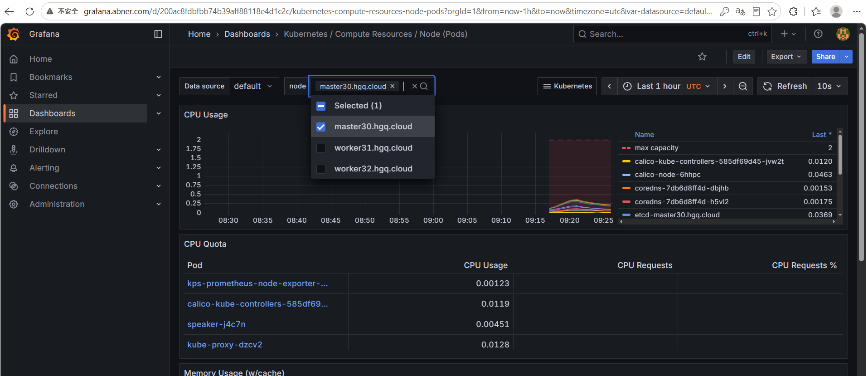The image size is (868, 376).
Task: Remove master30.hgq.cloud chip from node filter
Action: tap(393, 86)
